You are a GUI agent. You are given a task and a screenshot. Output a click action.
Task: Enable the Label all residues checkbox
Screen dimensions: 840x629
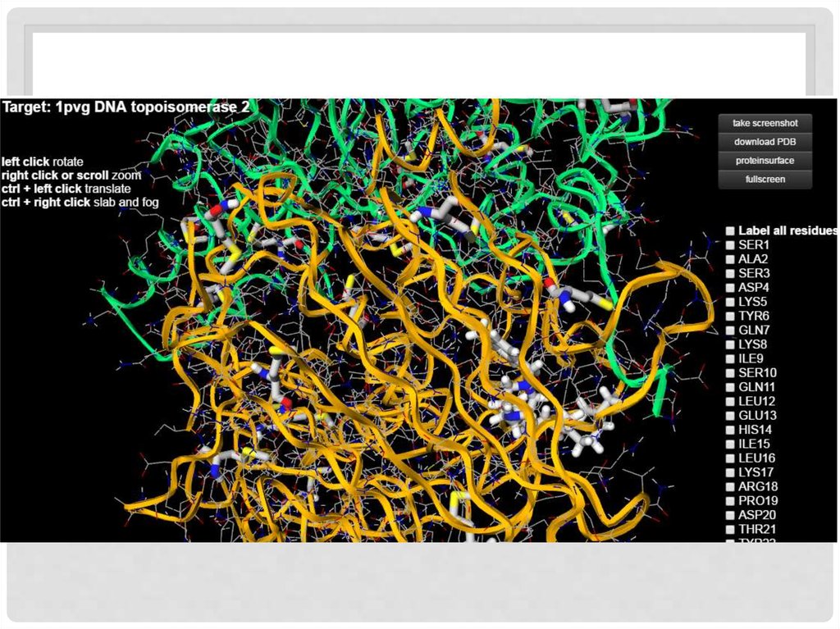[730, 231]
